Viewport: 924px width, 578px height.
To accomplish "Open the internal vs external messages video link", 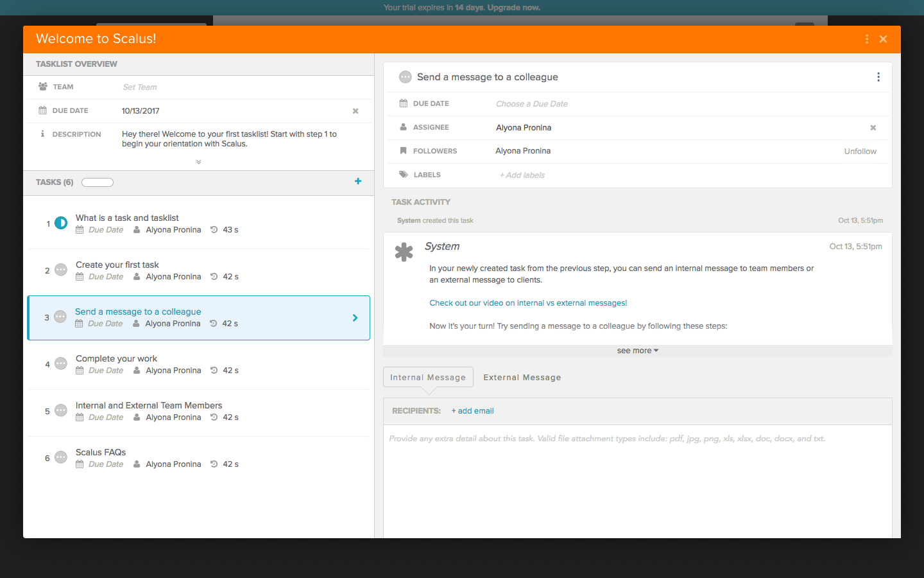I will click(528, 303).
